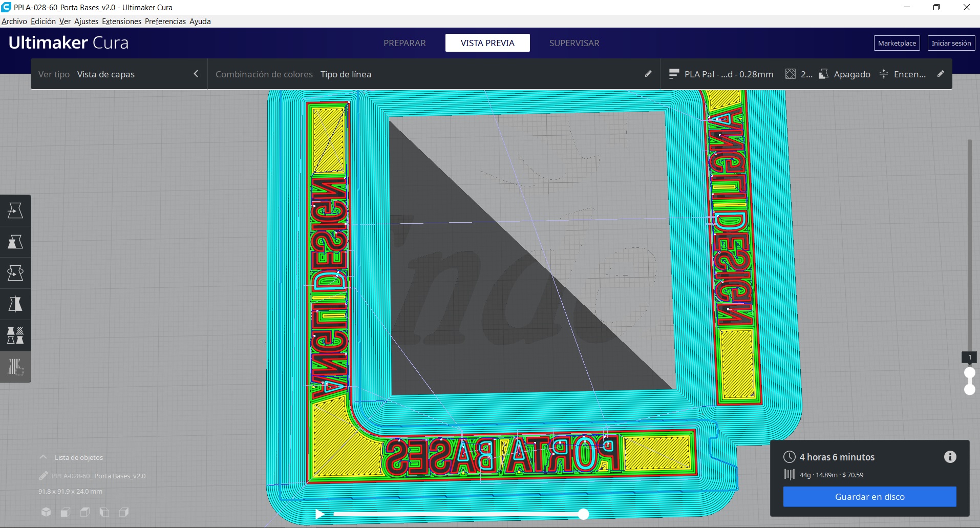Select the support blocker tool

coord(15,366)
